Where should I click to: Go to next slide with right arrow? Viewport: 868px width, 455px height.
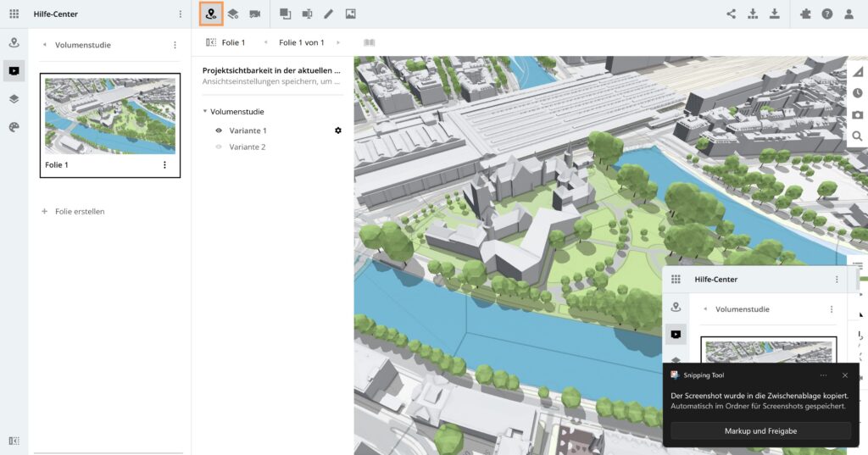[338, 42]
